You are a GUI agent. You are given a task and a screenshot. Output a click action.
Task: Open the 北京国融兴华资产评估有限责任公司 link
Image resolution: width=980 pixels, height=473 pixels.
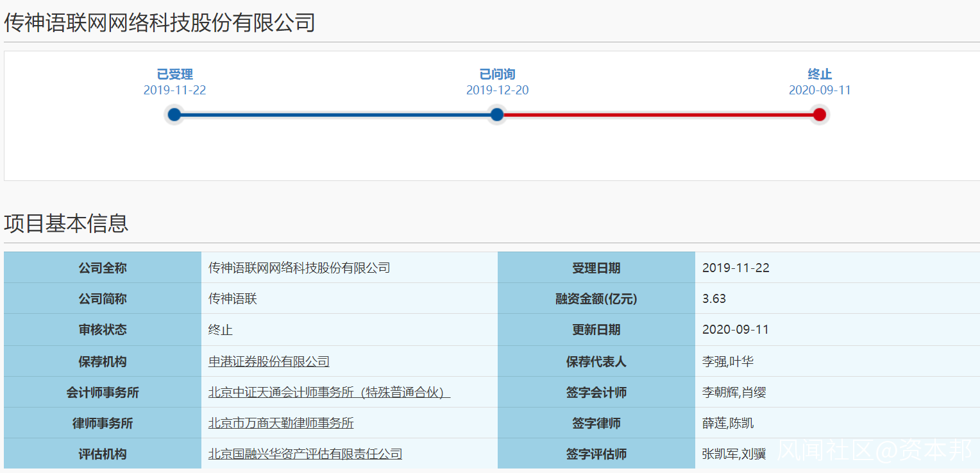305,454
